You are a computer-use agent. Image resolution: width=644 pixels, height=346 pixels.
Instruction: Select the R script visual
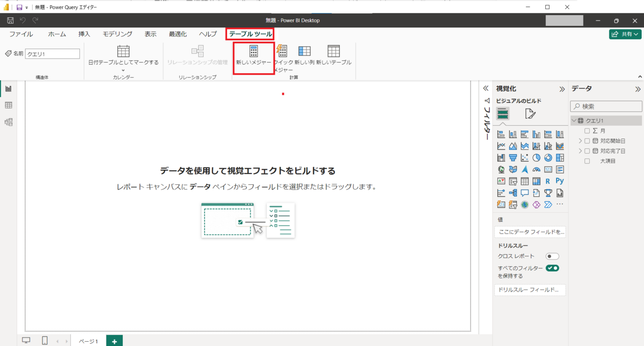(548, 181)
